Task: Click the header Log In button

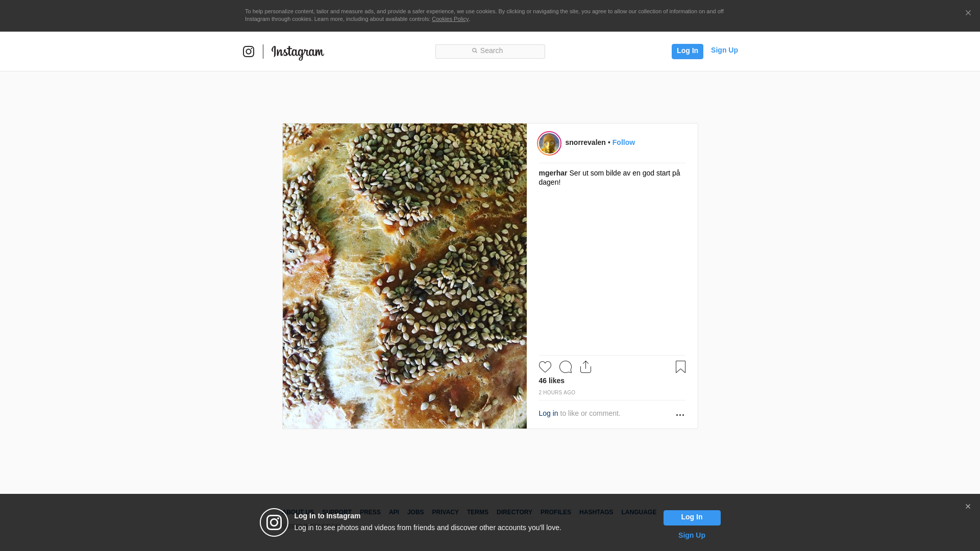Action: pos(688,51)
